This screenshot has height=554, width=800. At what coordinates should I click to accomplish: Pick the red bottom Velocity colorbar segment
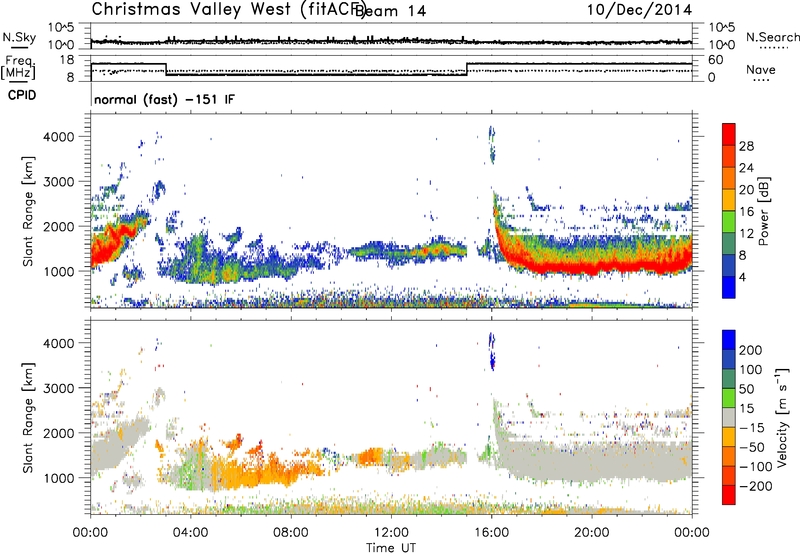(729, 495)
